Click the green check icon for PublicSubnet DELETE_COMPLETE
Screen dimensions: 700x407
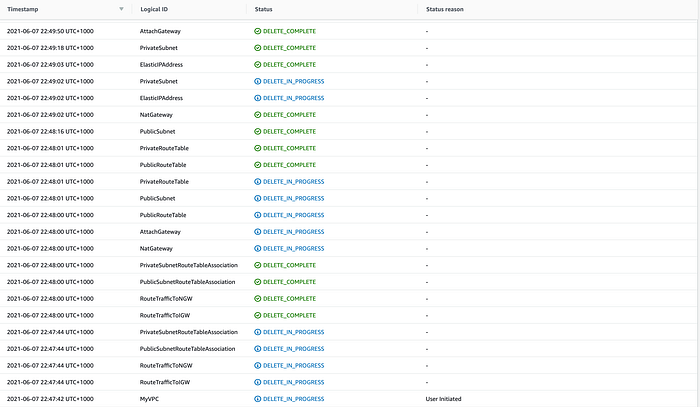pyautogui.click(x=258, y=132)
